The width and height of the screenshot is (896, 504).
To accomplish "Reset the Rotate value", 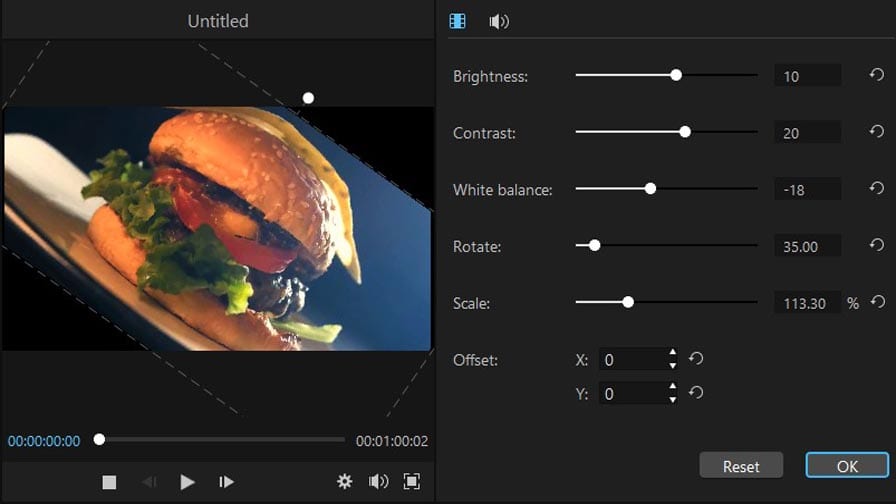I will (x=877, y=245).
